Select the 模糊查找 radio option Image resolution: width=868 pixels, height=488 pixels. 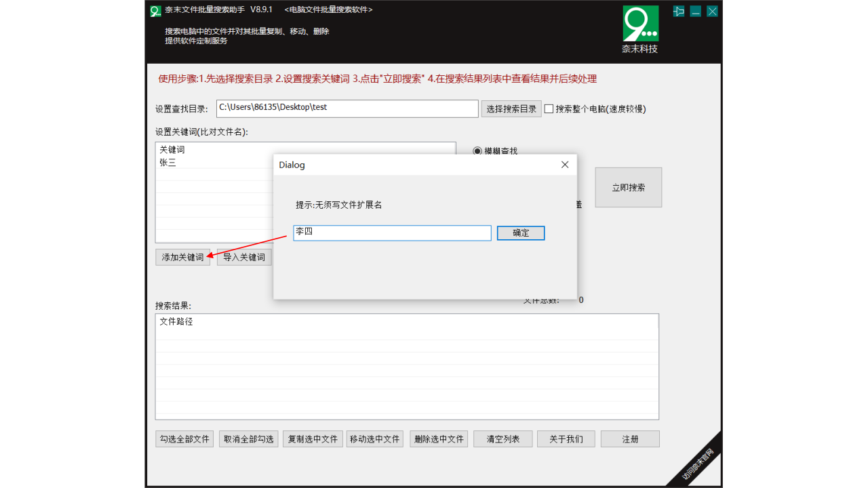[477, 150]
